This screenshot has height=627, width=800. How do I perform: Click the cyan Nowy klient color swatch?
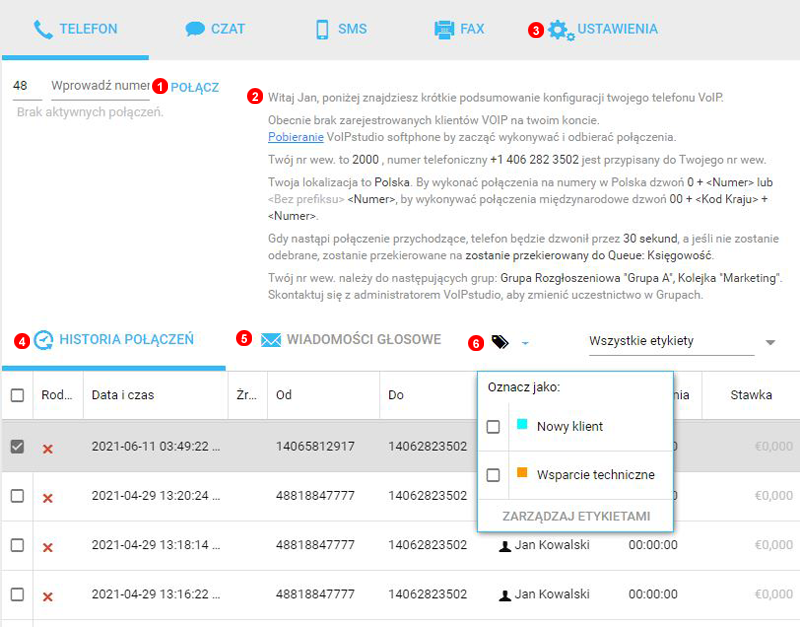521,426
